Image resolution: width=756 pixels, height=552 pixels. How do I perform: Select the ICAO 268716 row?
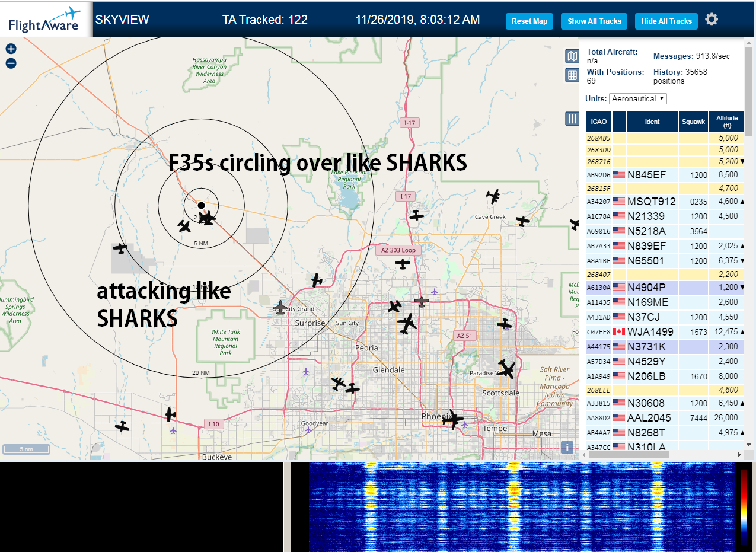[x=665, y=162]
